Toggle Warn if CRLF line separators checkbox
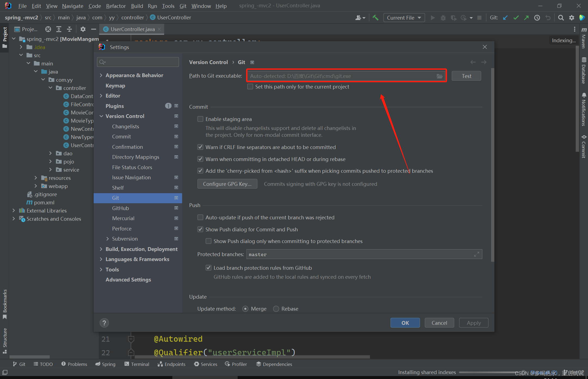Image resolution: width=588 pixels, height=379 pixels. (200, 147)
